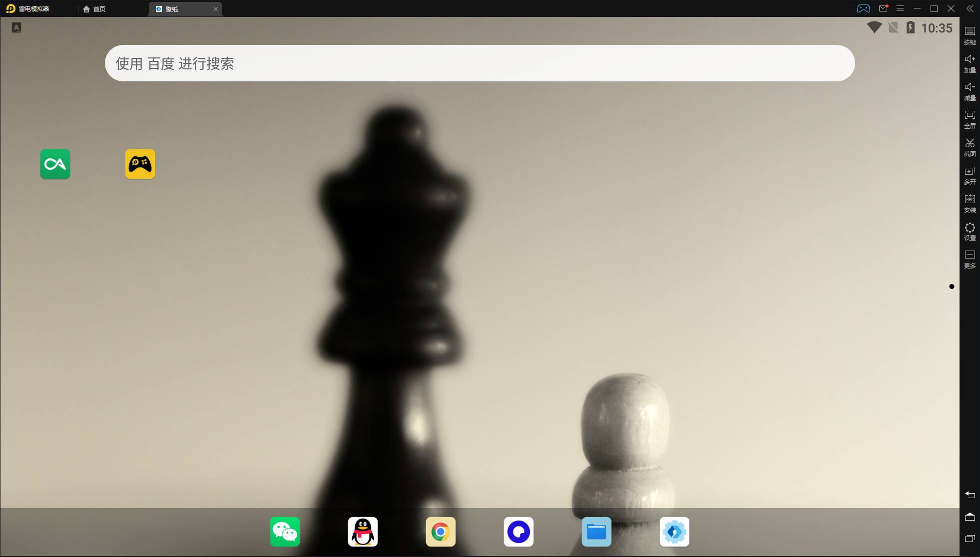
Task: Launch the yellow game controller app
Action: (x=140, y=164)
